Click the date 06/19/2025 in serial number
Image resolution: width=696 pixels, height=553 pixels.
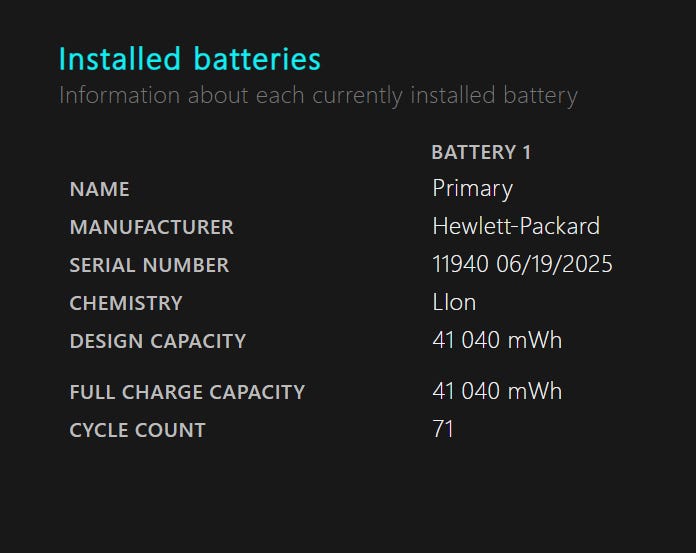pos(554,264)
